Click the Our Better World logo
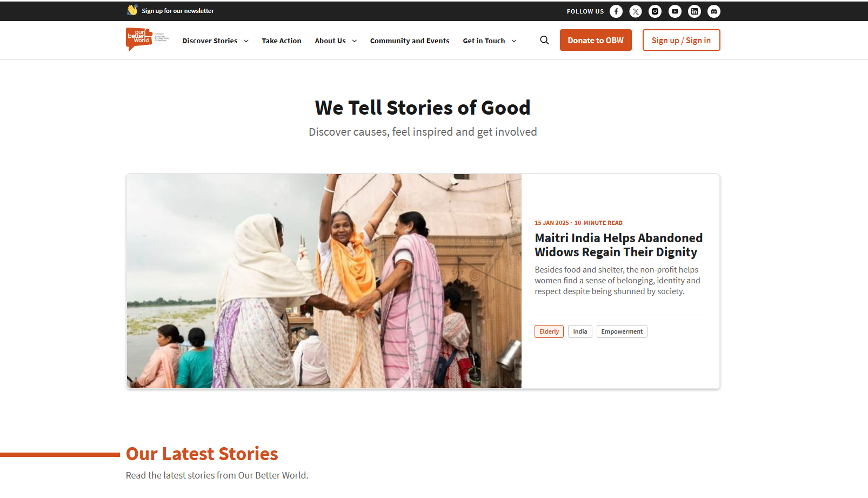Viewport: 868px width, 498px height. [147, 39]
